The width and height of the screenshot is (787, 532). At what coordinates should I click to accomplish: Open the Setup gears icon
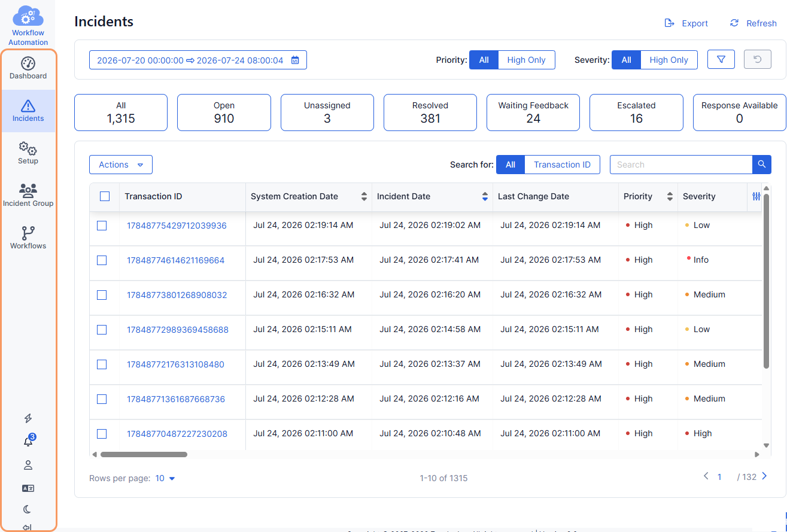pos(28,148)
